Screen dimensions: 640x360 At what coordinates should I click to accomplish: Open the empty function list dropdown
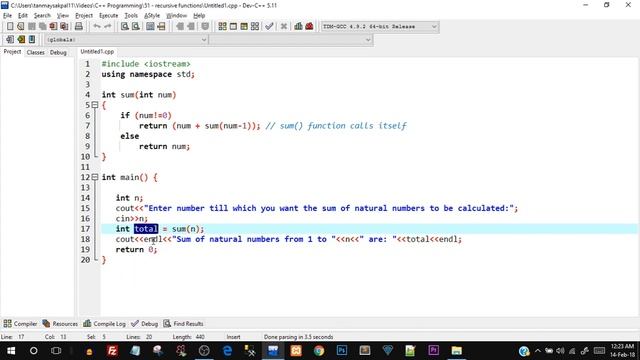click(291, 40)
